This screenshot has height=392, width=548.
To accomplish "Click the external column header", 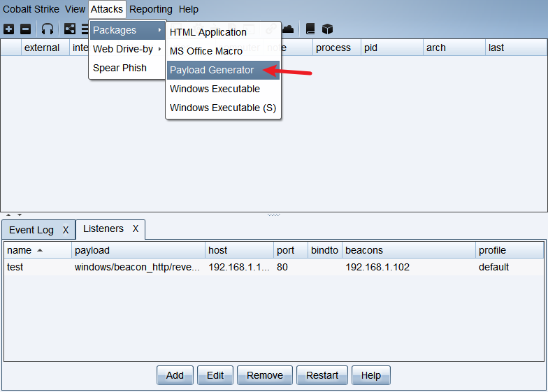I will click(x=45, y=48).
